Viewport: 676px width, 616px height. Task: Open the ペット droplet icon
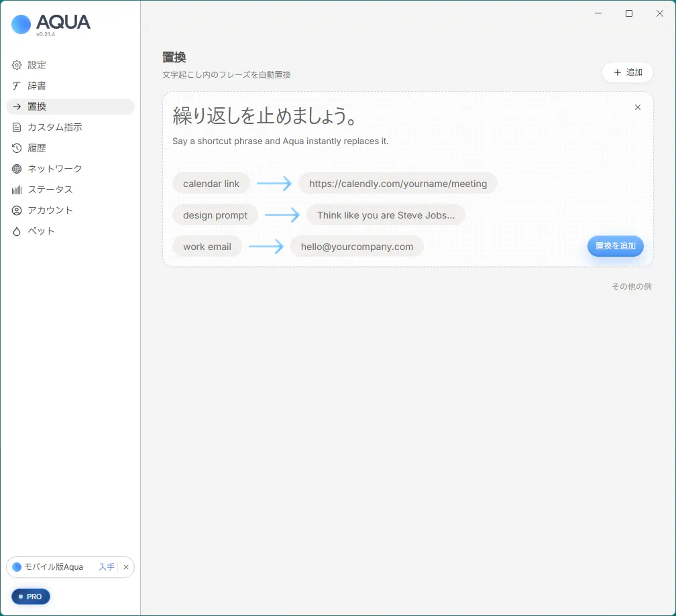pos(16,231)
